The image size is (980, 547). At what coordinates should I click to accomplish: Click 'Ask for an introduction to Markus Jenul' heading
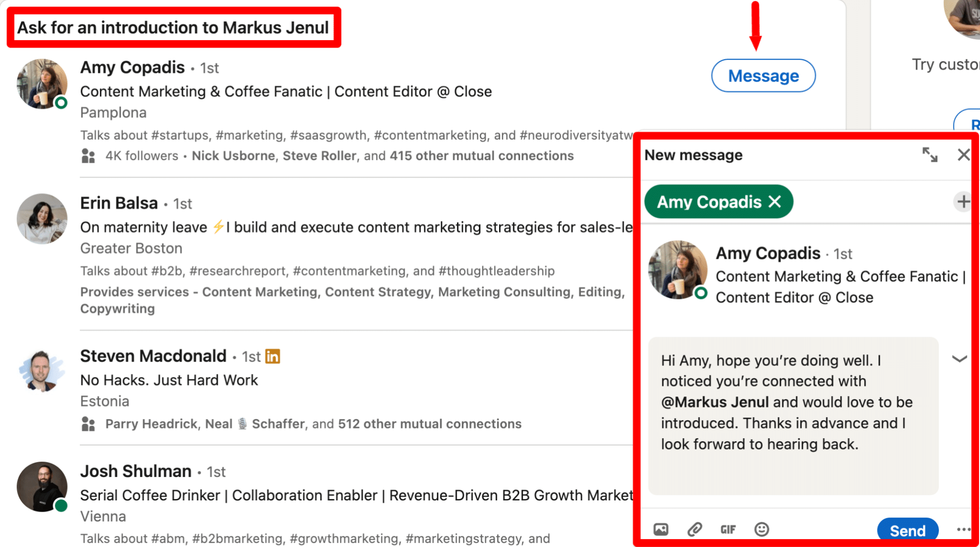[x=173, y=27]
